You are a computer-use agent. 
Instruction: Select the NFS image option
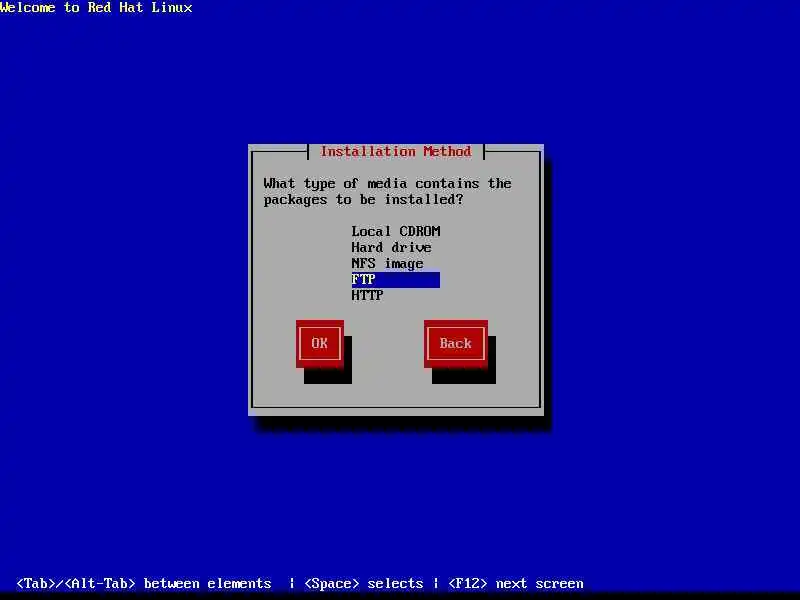(395, 264)
